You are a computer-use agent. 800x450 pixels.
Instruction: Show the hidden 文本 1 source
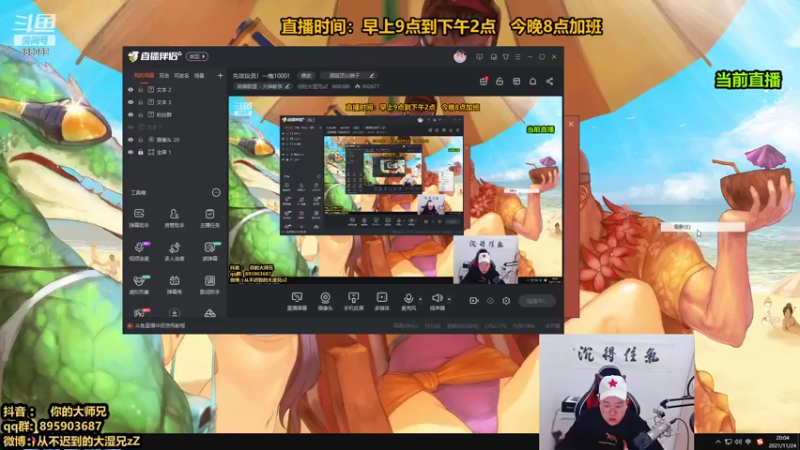pyautogui.click(x=131, y=127)
